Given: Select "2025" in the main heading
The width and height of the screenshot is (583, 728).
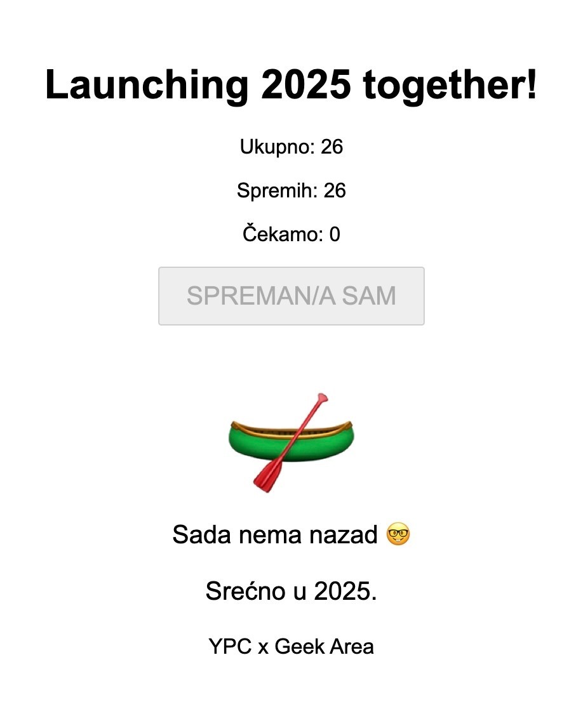Looking at the screenshot, I should point(305,85).
